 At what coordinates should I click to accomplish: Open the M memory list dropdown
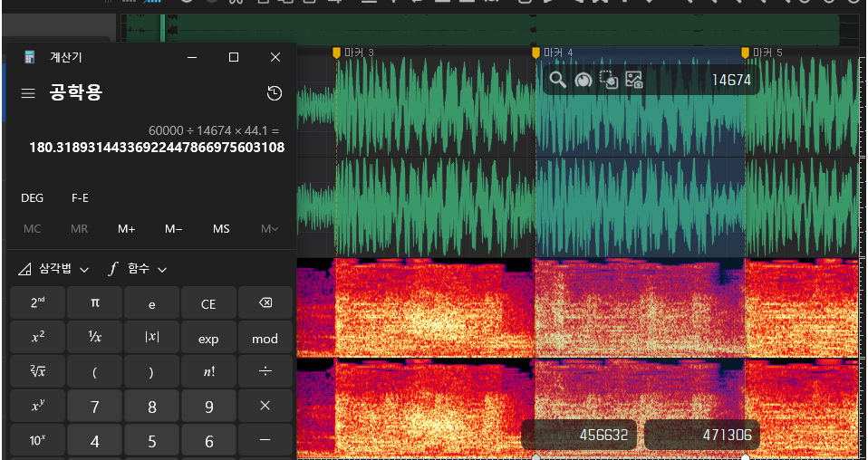270,228
